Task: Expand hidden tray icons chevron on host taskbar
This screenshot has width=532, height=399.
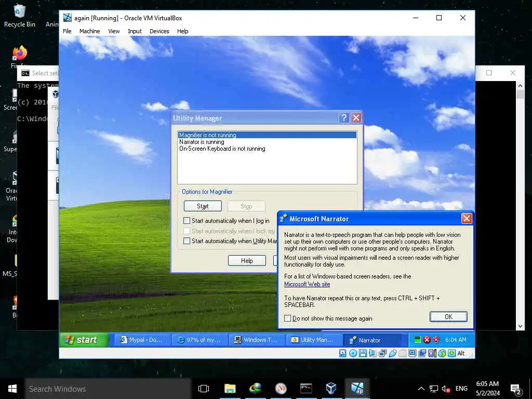Action: click(421, 389)
